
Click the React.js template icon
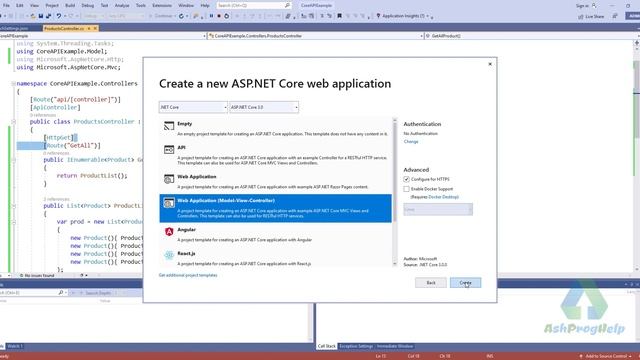169,256
